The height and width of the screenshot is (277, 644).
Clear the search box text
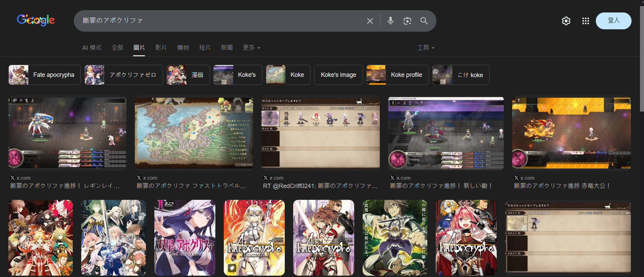tap(370, 21)
